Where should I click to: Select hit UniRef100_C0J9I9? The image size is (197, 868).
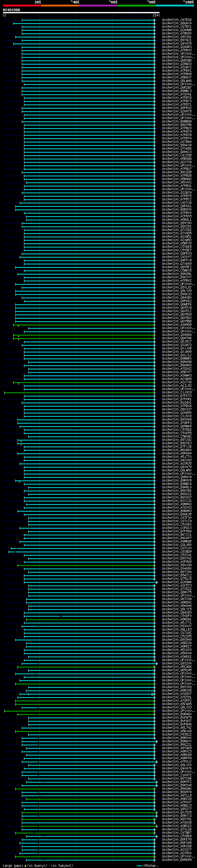pos(176,392)
